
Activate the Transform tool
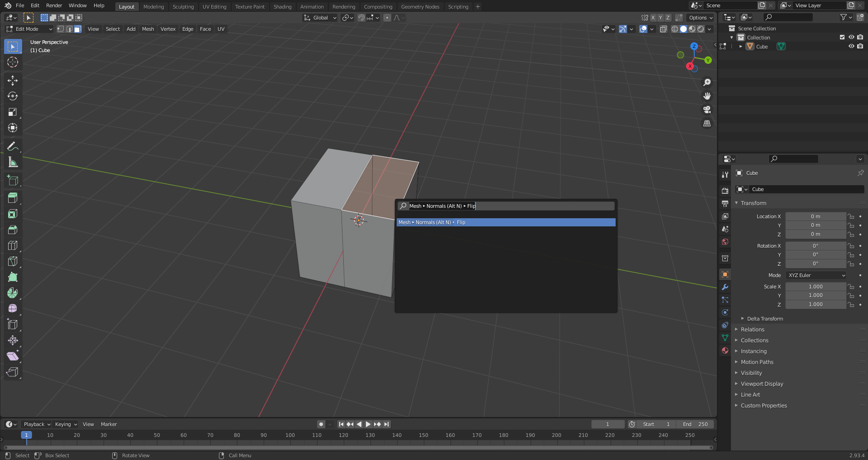pos(13,128)
